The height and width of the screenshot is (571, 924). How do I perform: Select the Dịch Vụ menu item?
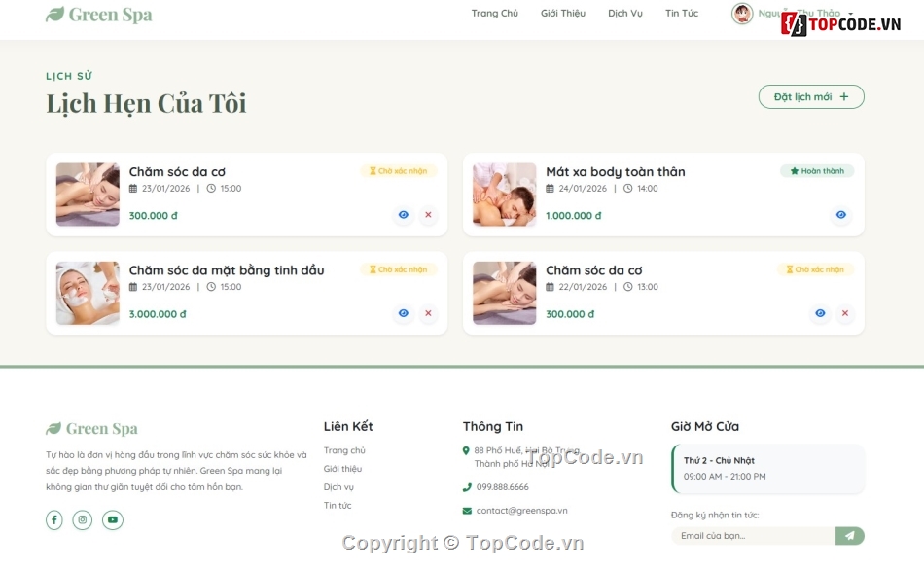click(625, 14)
